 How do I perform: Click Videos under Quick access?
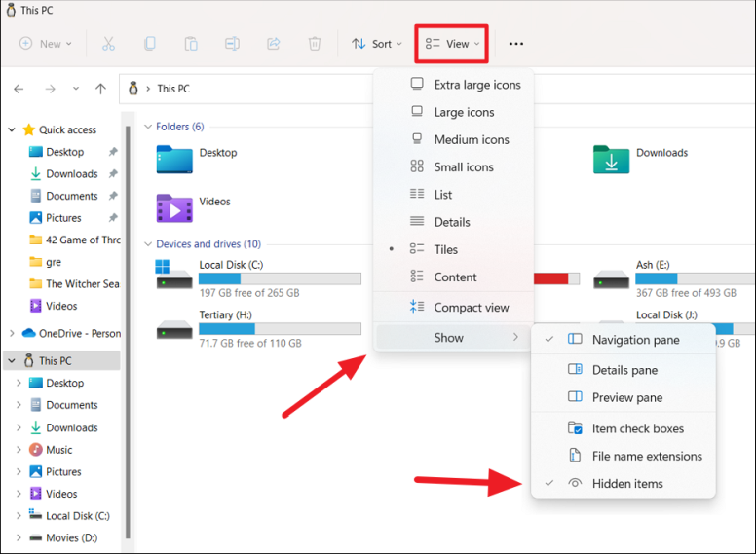pyautogui.click(x=53, y=306)
